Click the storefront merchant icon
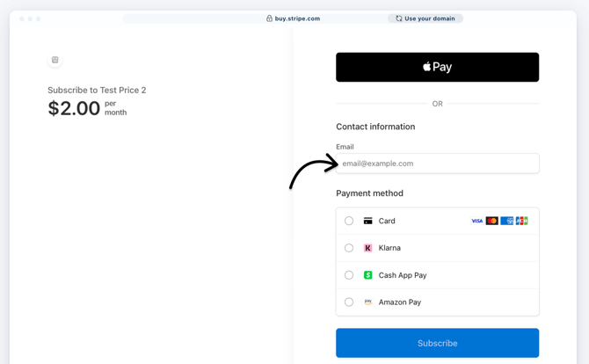This screenshot has height=364, width=589. [x=55, y=60]
